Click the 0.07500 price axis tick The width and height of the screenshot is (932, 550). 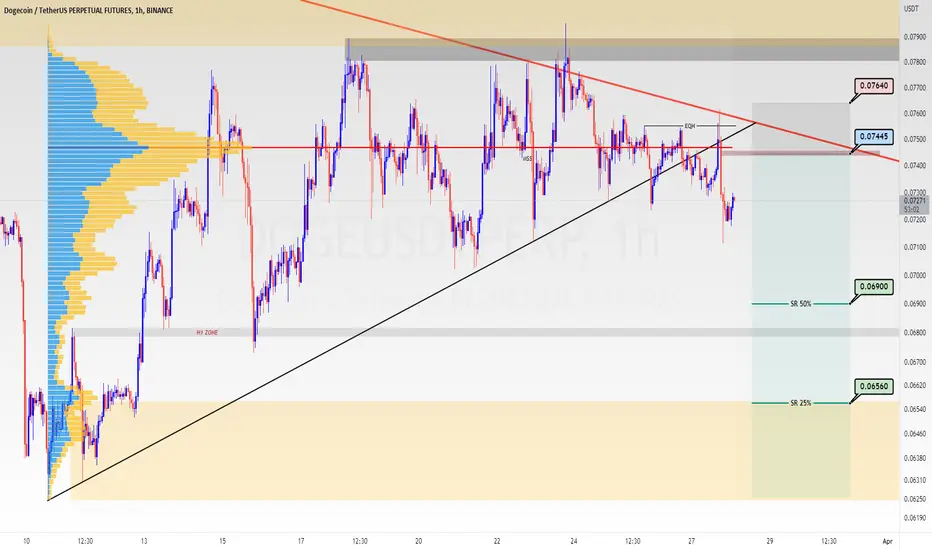pos(914,139)
